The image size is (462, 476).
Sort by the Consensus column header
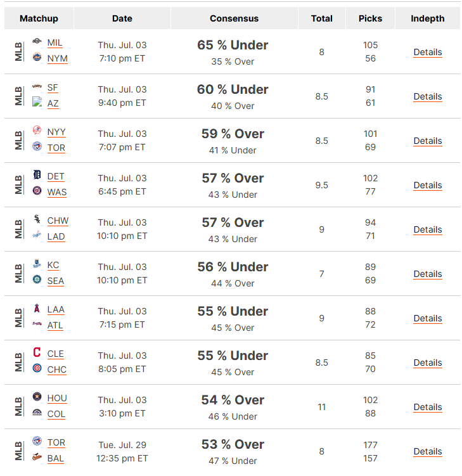[234, 18]
